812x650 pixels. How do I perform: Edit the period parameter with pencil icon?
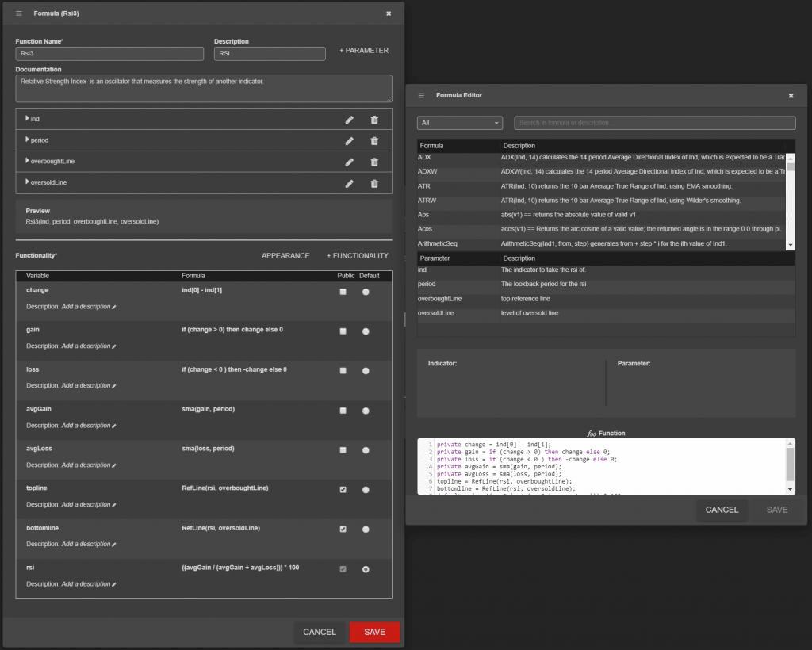coord(350,141)
